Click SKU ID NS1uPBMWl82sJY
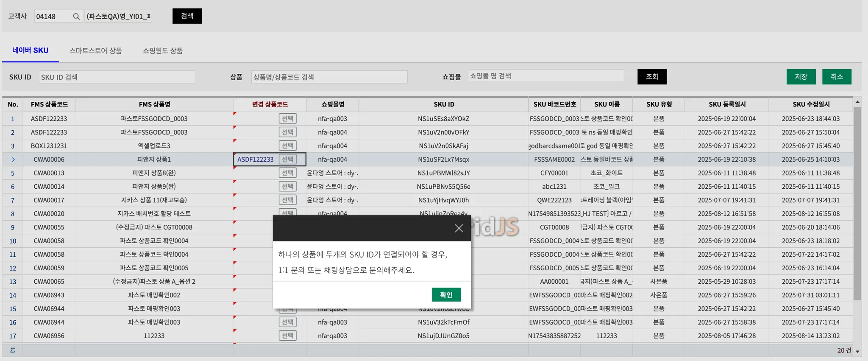 444,173
